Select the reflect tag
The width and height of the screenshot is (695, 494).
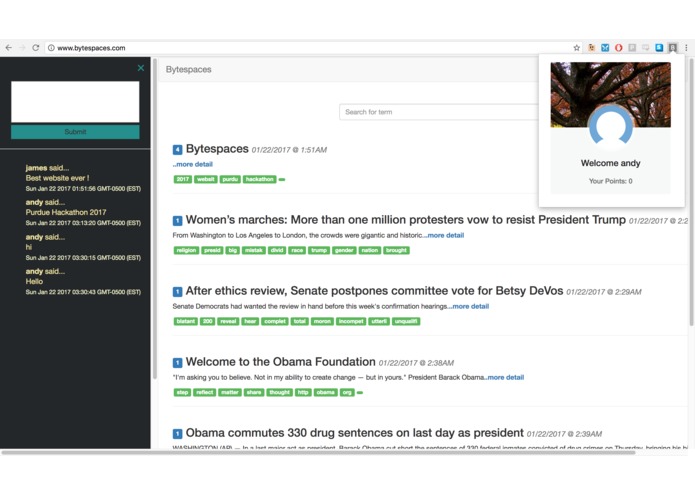(x=204, y=393)
